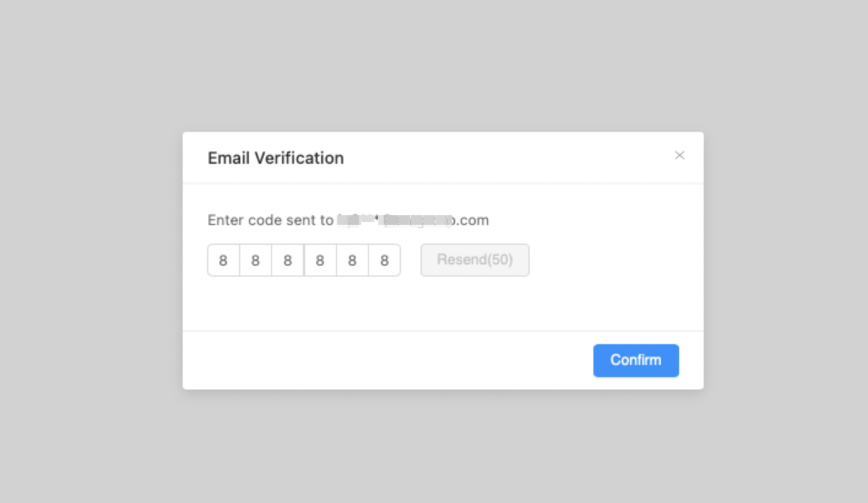Focus the third code digit box
Viewport: 868px width, 503px height.
(x=287, y=261)
